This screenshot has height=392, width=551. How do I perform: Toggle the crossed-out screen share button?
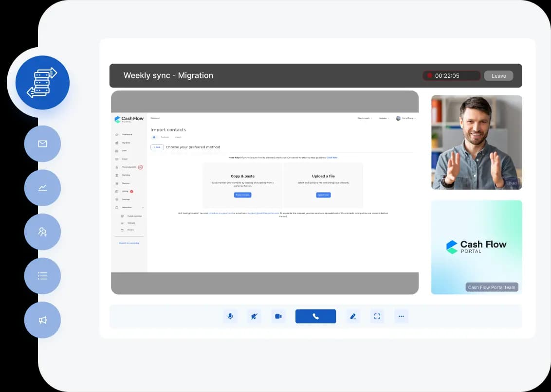tap(254, 316)
